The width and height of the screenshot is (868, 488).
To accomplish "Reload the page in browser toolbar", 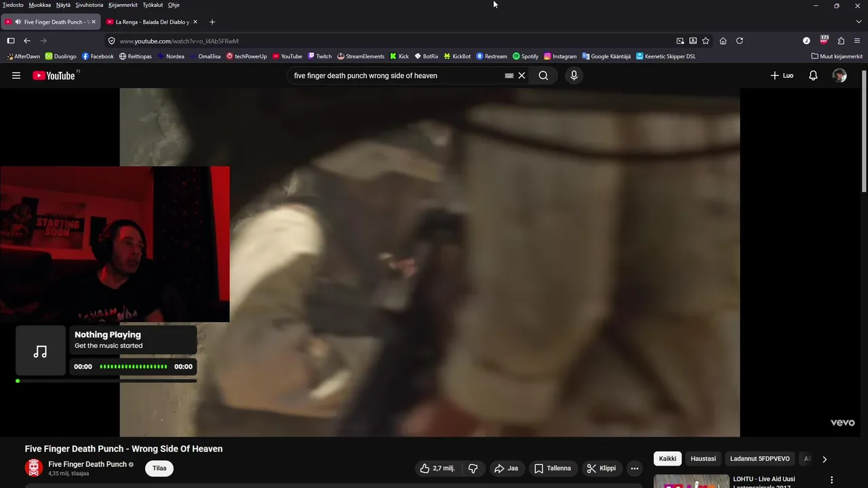I will [x=740, y=41].
